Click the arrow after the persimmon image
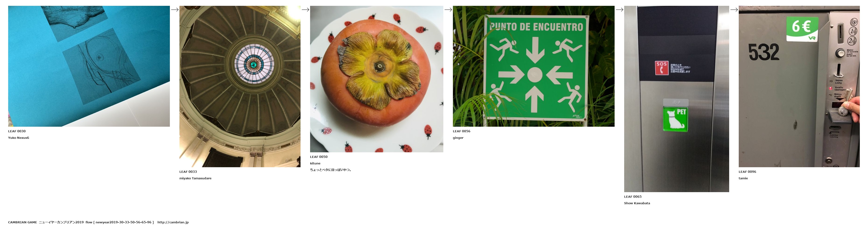 pos(448,10)
